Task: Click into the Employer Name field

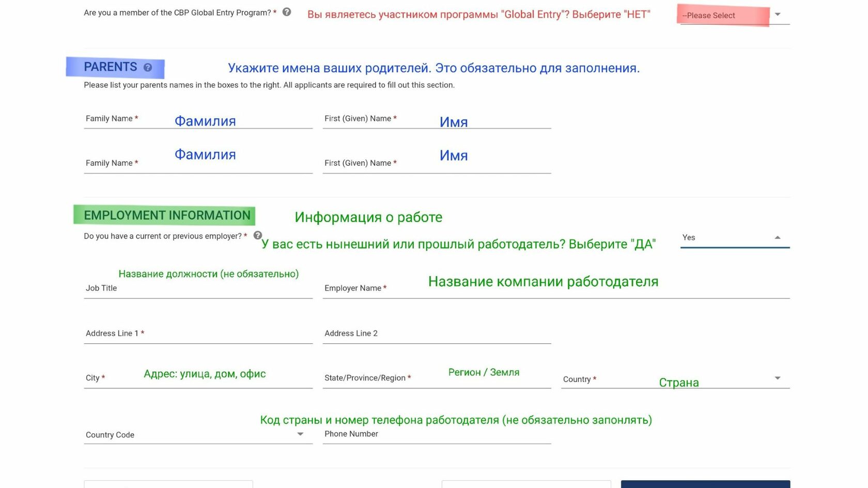Action: 556,288
